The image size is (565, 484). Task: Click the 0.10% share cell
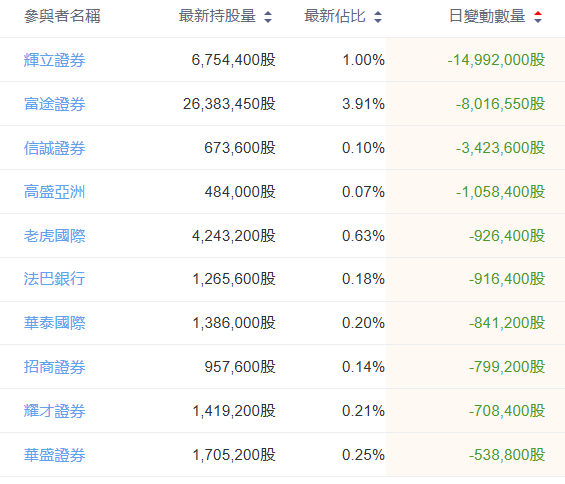pyautogui.click(x=364, y=148)
